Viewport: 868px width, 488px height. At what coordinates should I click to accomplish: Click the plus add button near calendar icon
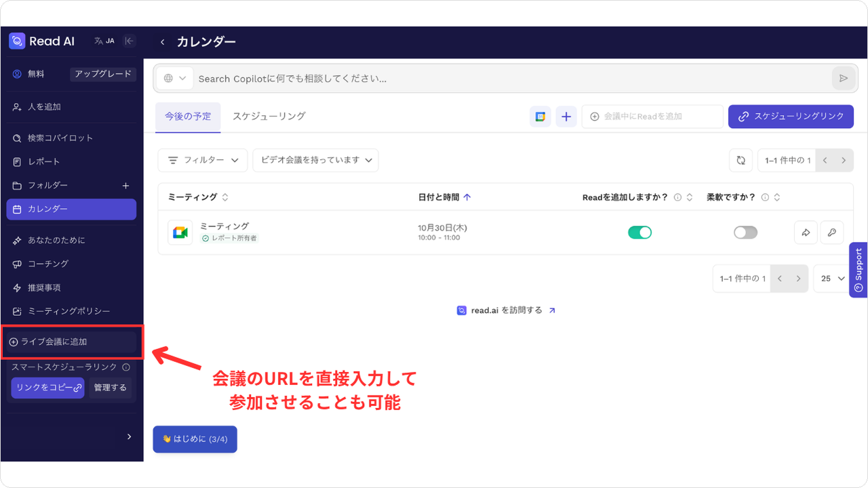click(x=566, y=117)
